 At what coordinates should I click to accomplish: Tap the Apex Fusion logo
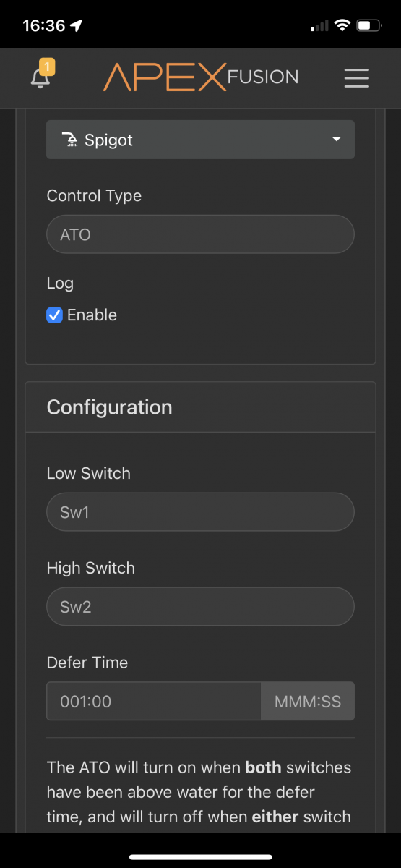point(201,77)
